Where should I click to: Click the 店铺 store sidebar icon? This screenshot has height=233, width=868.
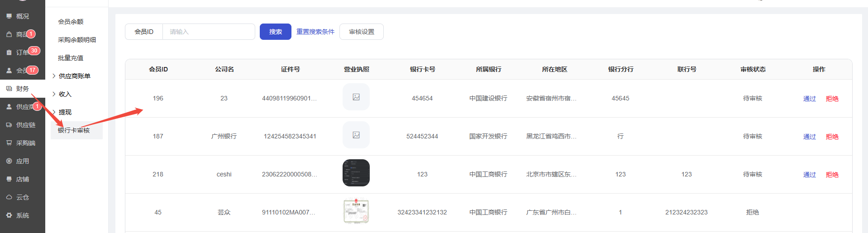(9, 179)
